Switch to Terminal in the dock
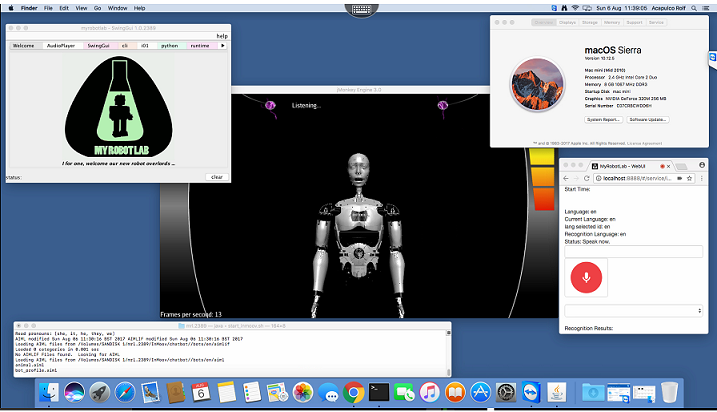Image resolution: width=717 pixels, height=412 pixels. [379, 392]
